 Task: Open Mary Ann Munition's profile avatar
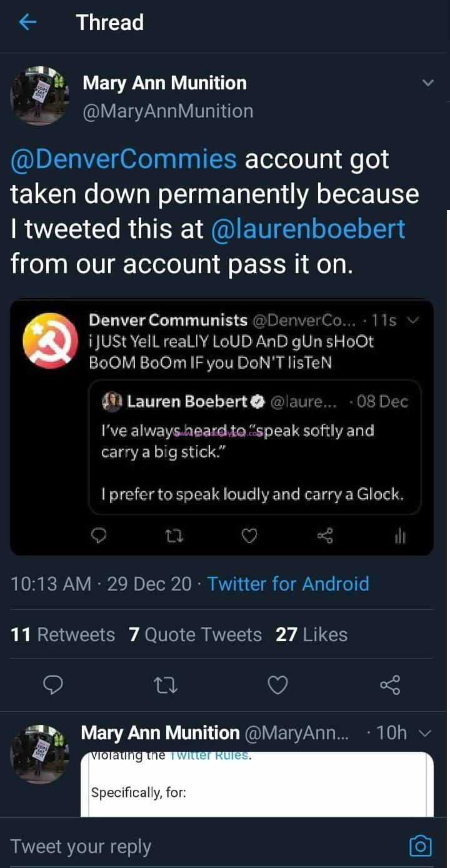coord(39,96)
